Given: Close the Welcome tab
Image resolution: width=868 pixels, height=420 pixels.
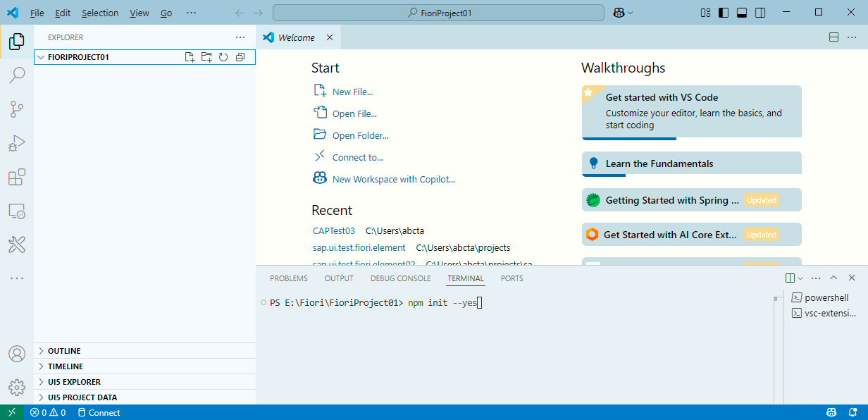Looking at the screenshot, I should click(x=329, y=37).
